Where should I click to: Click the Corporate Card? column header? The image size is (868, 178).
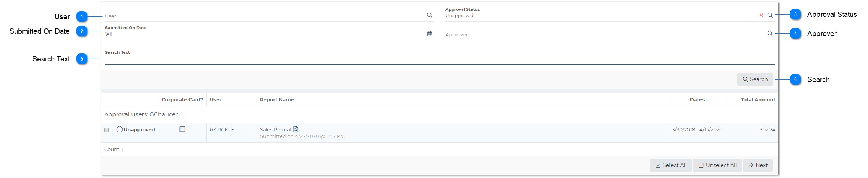click(182, 99)
